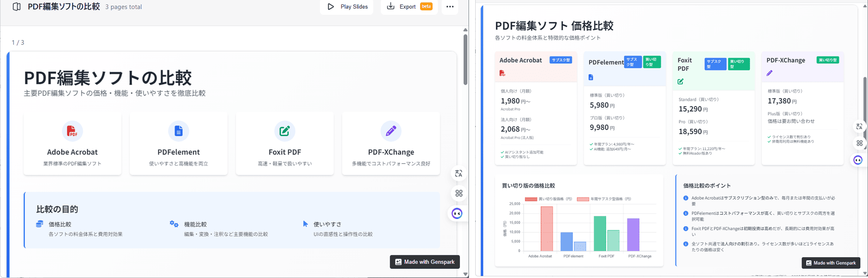Click the red PDF icon in the Adobe Acrobat price card
The width and height of the screenshot is (868, 278).
click(x=502, y=73)
